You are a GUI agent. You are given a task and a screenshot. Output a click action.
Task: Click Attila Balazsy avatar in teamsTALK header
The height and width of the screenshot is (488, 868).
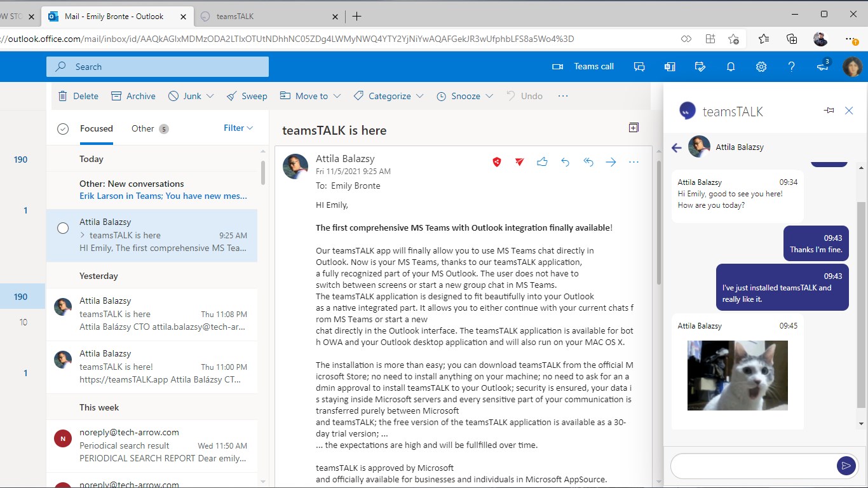click(699, 147)
